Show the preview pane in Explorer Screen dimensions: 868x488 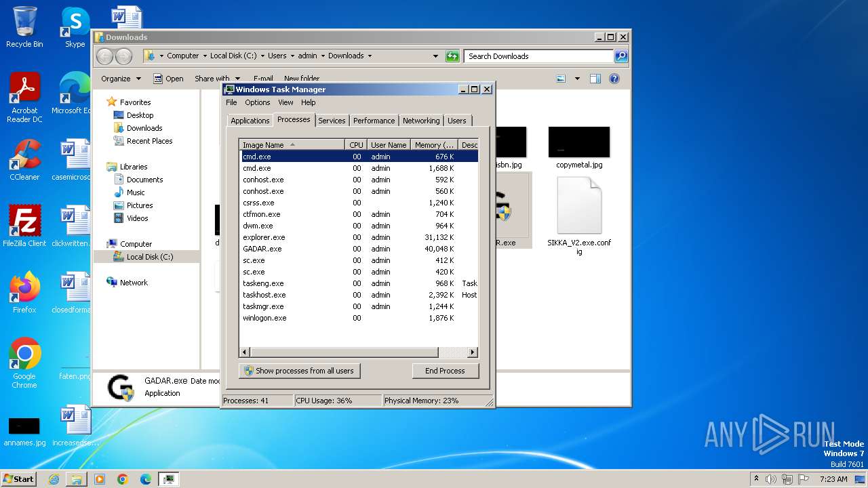click(x=595, y=79)
